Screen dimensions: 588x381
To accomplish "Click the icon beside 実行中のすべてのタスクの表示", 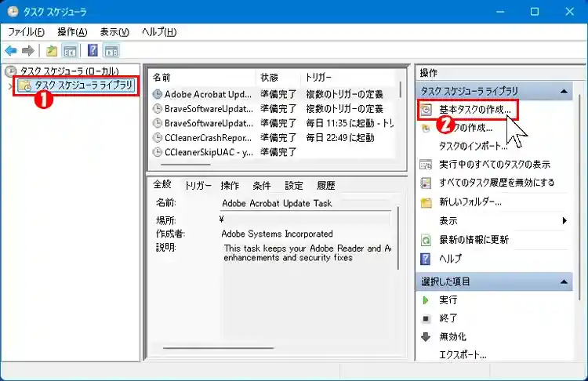I will point(426,165).
